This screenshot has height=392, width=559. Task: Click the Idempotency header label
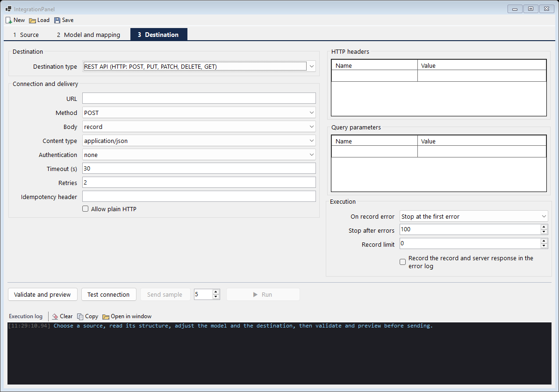(49, 197)
